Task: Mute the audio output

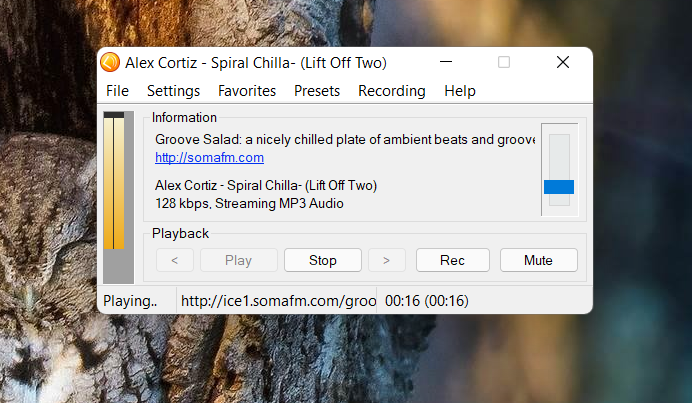Action: pyautogui.click(x=538, y=260)
